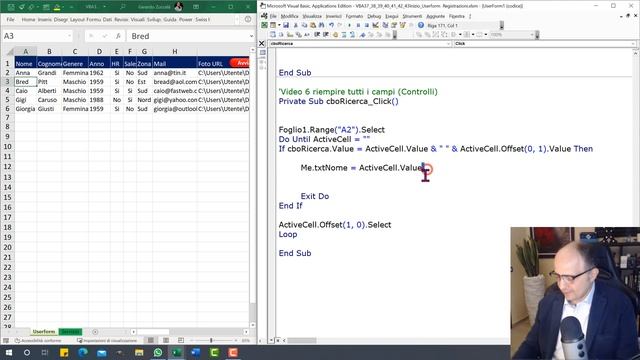This screenshot has height=360, width=640.
Task: Click the Loop keyword in code
Action: pyautogui.click(x=288, y=234)
